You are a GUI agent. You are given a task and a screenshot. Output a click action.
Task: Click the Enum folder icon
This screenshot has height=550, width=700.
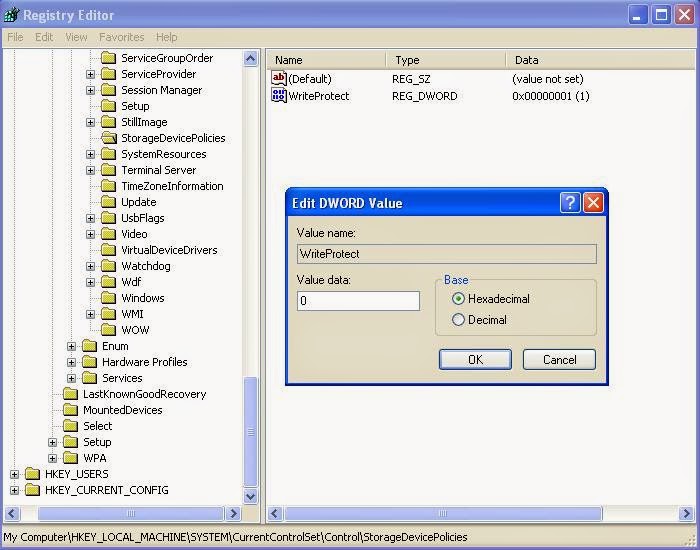90,346
